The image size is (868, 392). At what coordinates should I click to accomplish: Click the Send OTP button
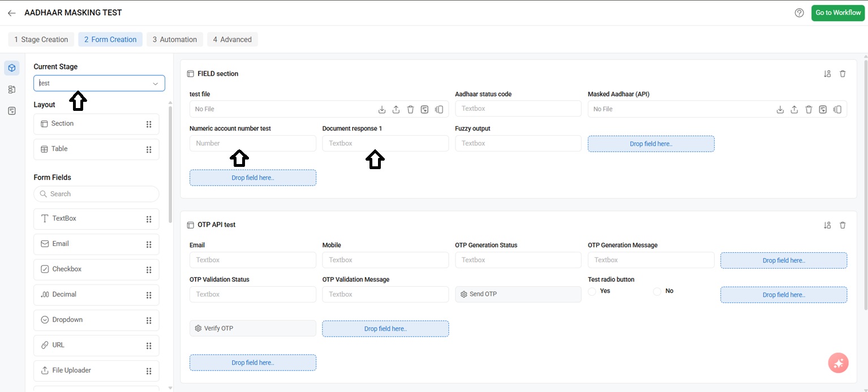point(518,294)
